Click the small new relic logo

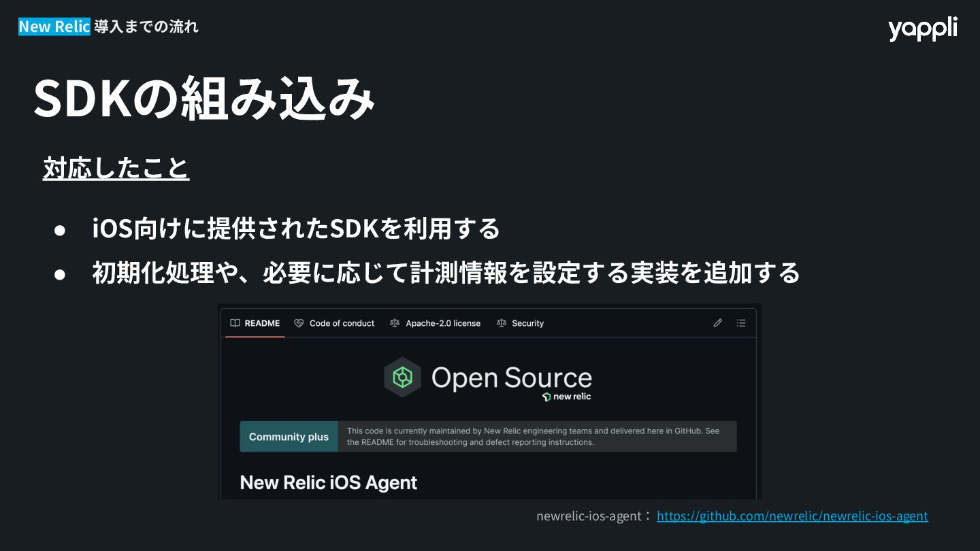coord(566,397)
